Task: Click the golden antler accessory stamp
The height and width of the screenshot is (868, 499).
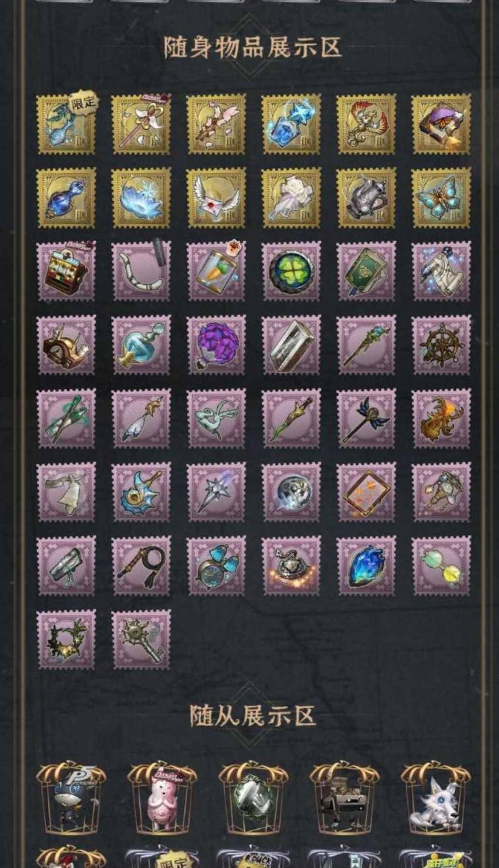Action: 442,419
